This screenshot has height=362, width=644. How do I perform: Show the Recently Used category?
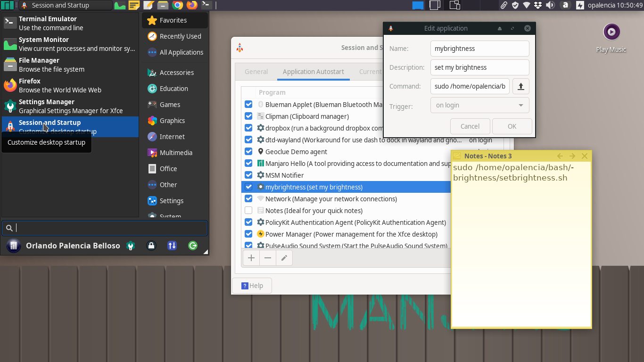[175, 36]
